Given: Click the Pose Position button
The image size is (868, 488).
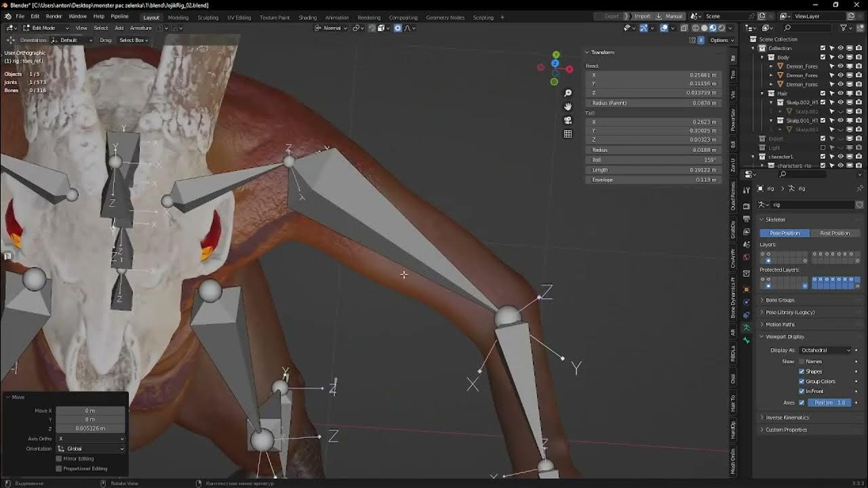Looking at the screenshot, I should (x=785, y=233).
